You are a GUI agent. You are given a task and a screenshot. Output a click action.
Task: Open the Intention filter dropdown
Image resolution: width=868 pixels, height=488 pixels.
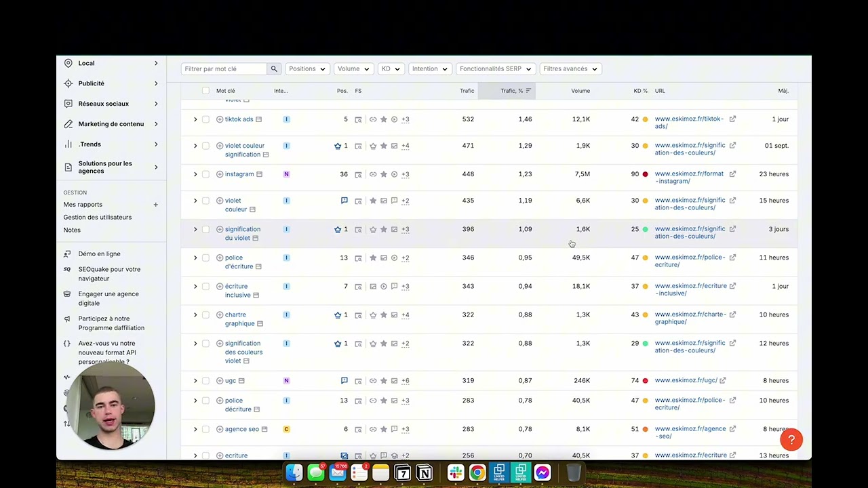coord(430,68)
